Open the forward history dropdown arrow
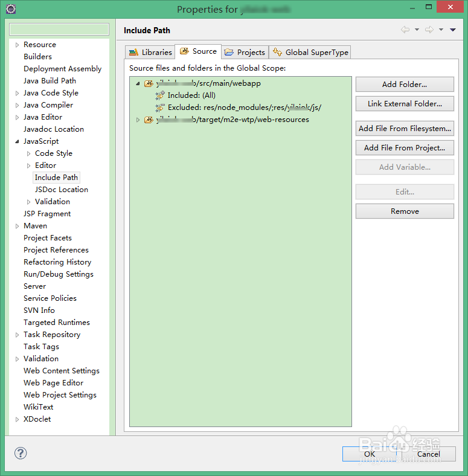Image resolution: width=468 pixels, height=476 pixels. [x=441, y=30]
